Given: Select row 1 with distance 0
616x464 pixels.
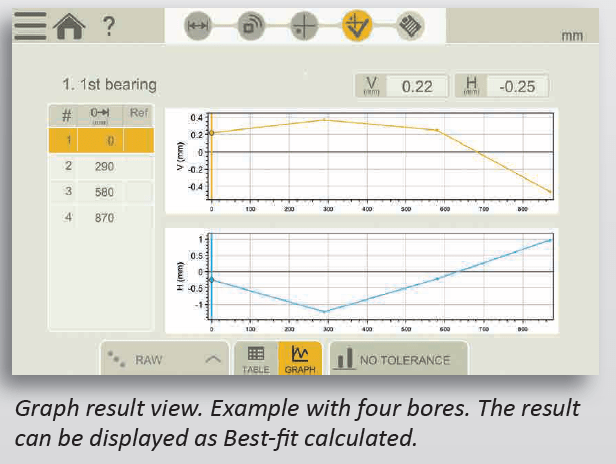Looking at the screenshot, I should pyautogui.click(x=101, y=141).
